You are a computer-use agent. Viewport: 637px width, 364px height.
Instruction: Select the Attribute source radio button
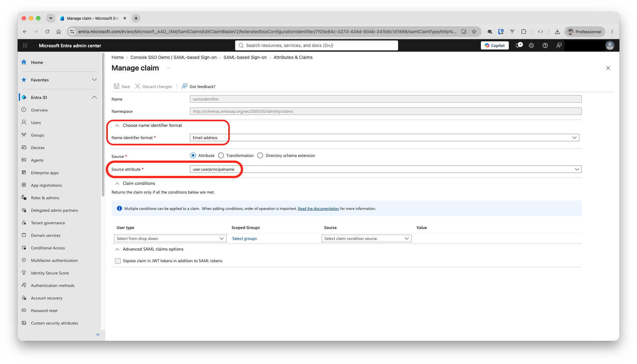pyautogui.click(x=193, y=155)
